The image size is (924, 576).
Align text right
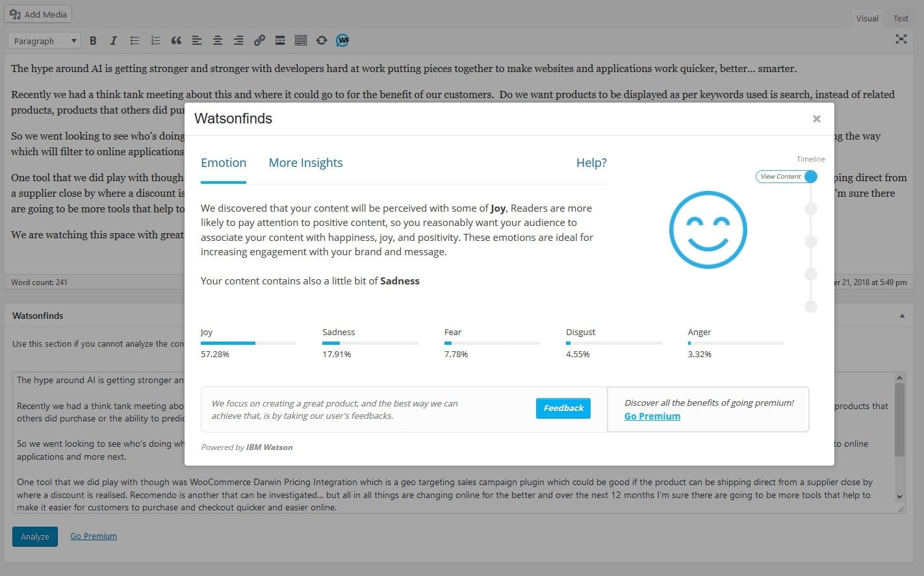click(x=238, y=41)
